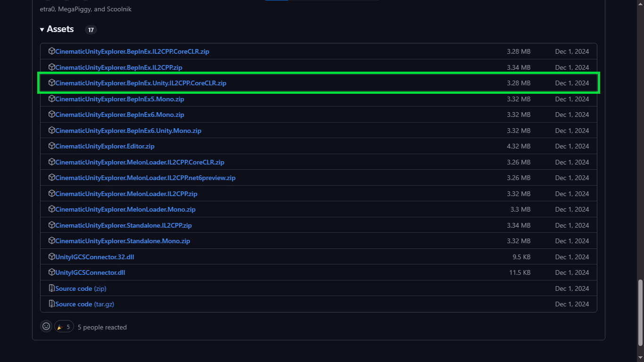This screenshot has width=644, height=362.
Task: Click the 9.5 KB size value
Action: point(521,257)
